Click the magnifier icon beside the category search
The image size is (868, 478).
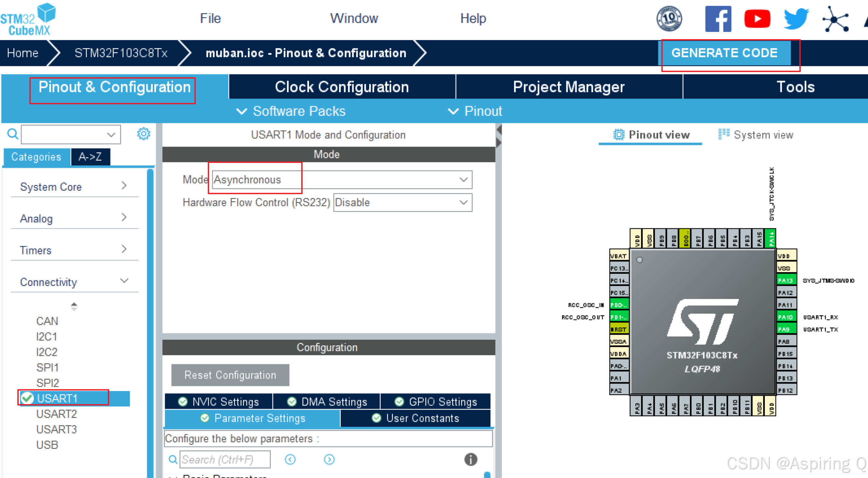(x=13, y=134)
